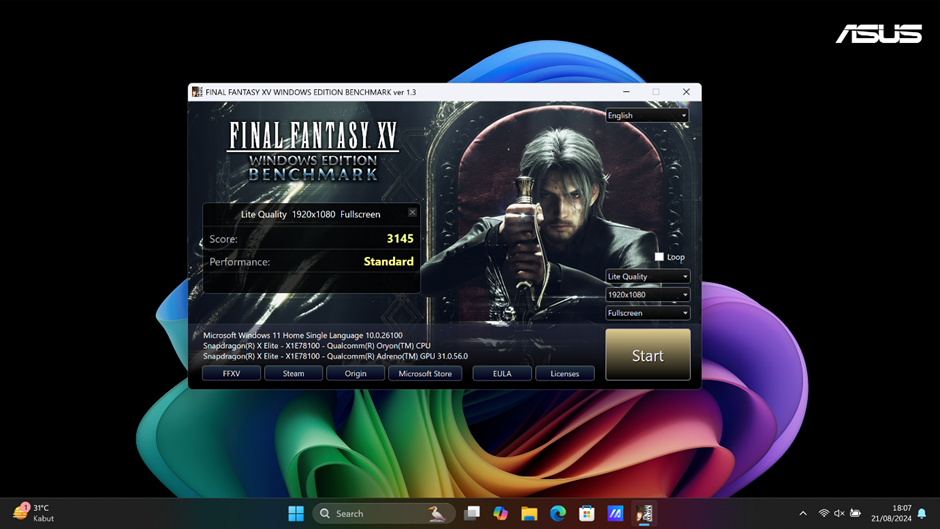Click the Origin button
Image resolution: width=940 pixels, height=529 pixels.
(355, 373)
